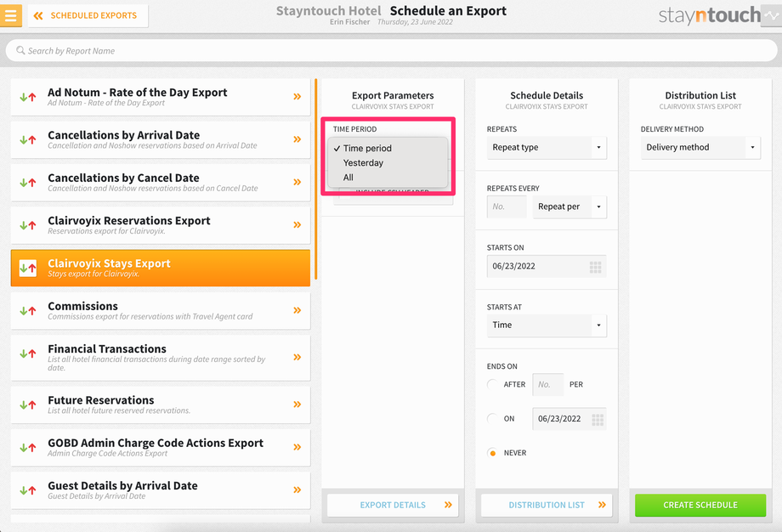Open the GOBD Admin Charge Code chevron

tap(297, 447)
